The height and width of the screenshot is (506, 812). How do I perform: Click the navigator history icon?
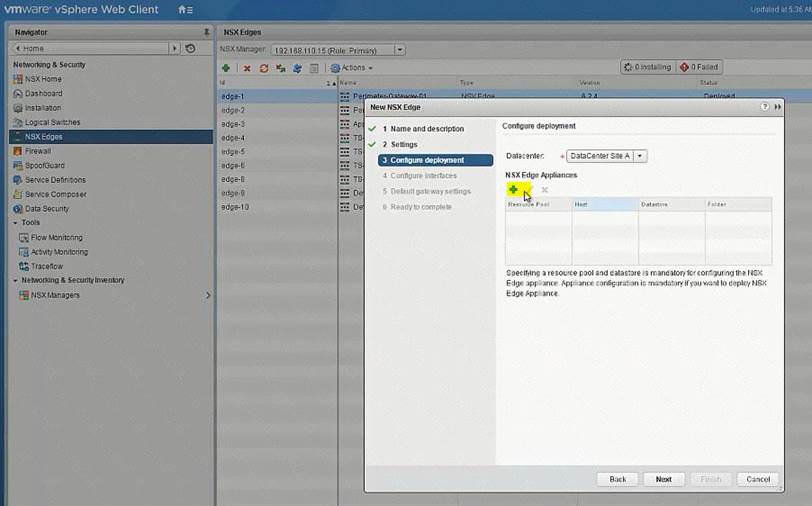coord(190,48)
